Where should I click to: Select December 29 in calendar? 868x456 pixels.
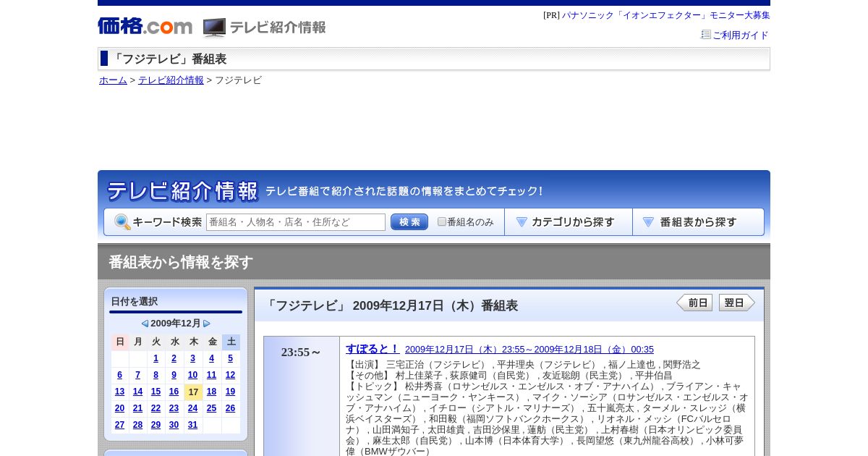pos(156,425)
